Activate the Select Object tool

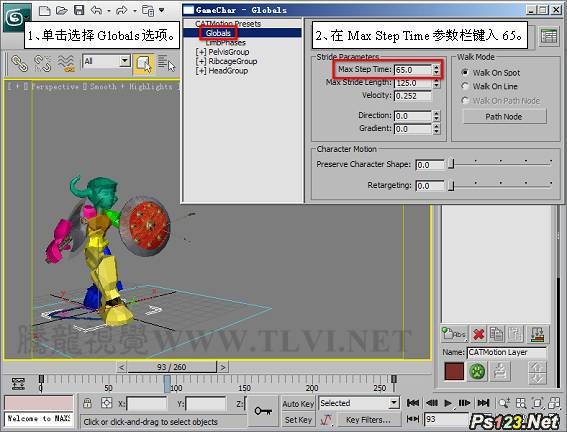tap(143, 64)
